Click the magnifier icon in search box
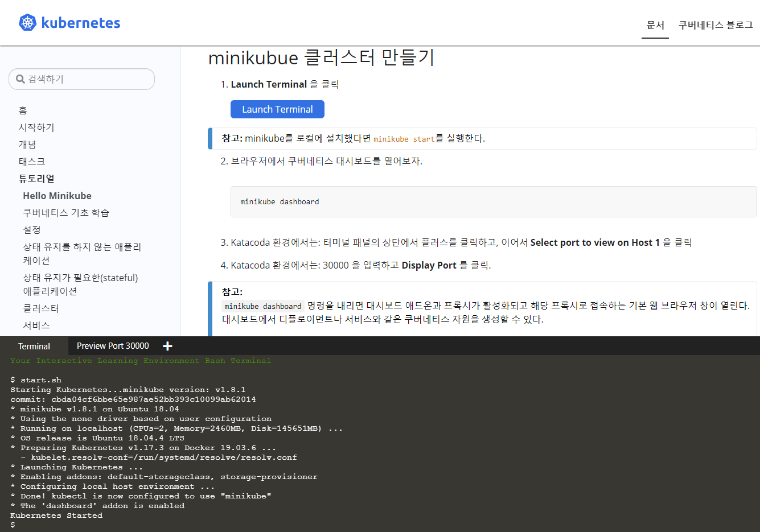The width and height of the screenshot is (760, 532). point(20,79)
